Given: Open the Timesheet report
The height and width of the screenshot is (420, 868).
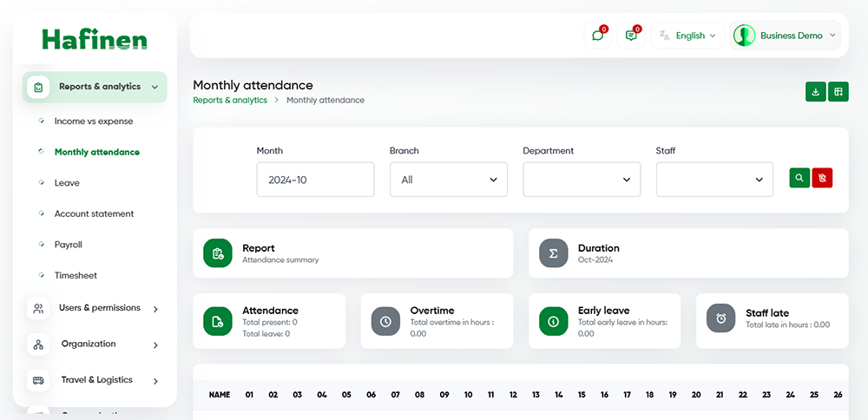Looking at the screenshot, I should [76, 276].
